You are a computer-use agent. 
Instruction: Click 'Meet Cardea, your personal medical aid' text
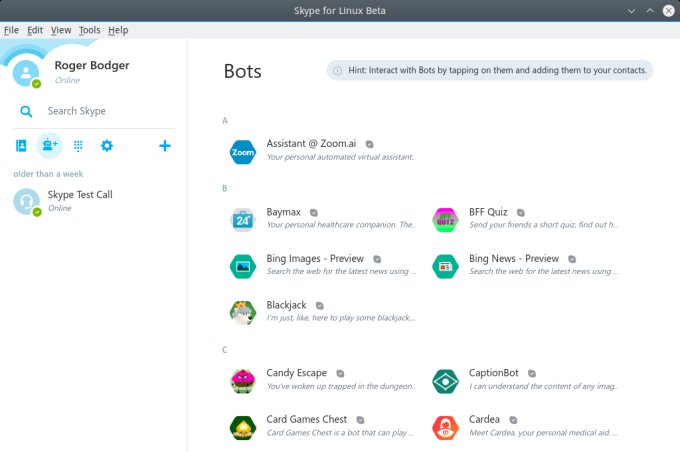coord(544,432)
